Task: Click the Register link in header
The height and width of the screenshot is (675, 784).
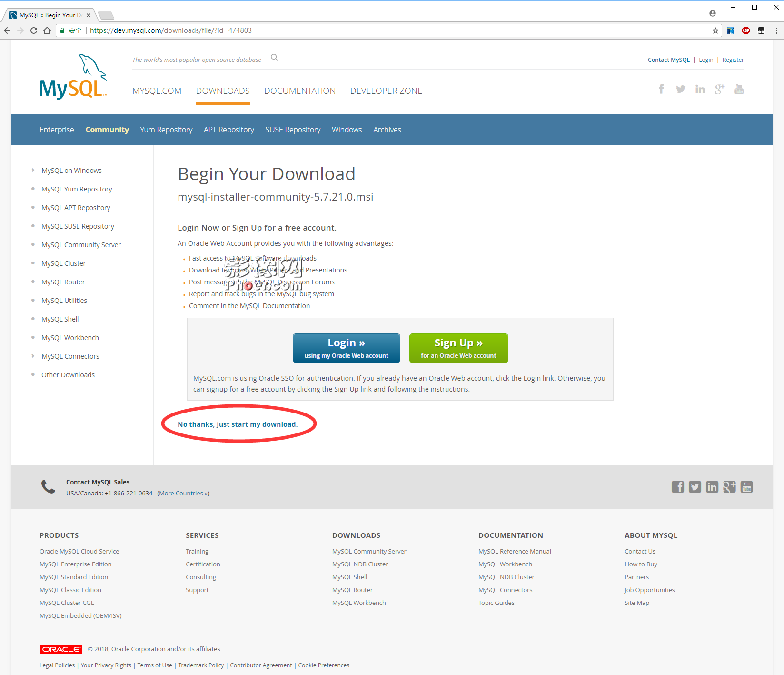Action: pyautogui.click(x=733, y=60)
